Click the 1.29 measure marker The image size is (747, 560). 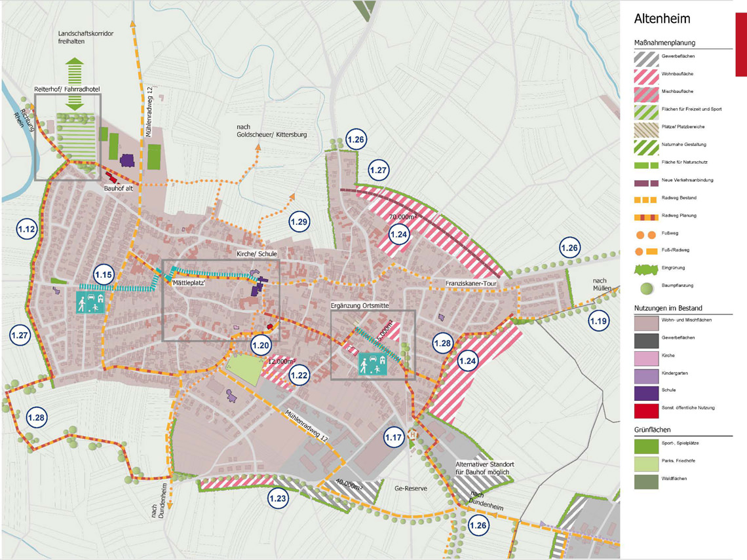tap(299, 223)
